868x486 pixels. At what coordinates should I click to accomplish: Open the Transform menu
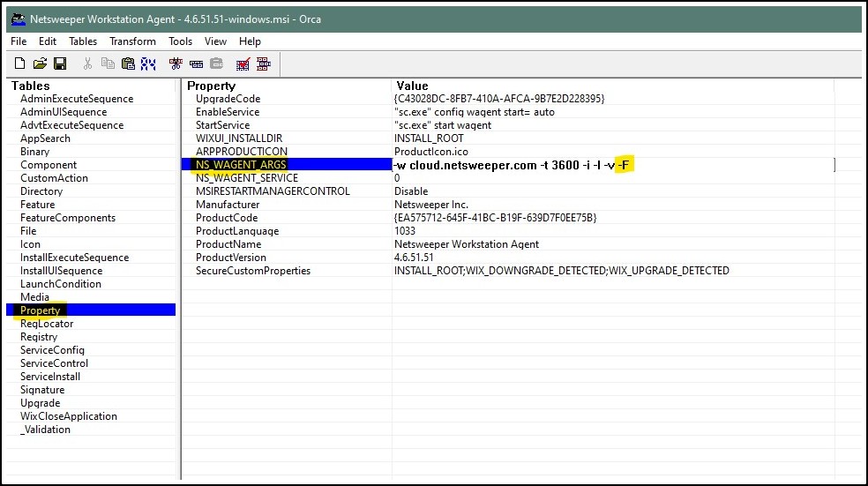(133, 41)
